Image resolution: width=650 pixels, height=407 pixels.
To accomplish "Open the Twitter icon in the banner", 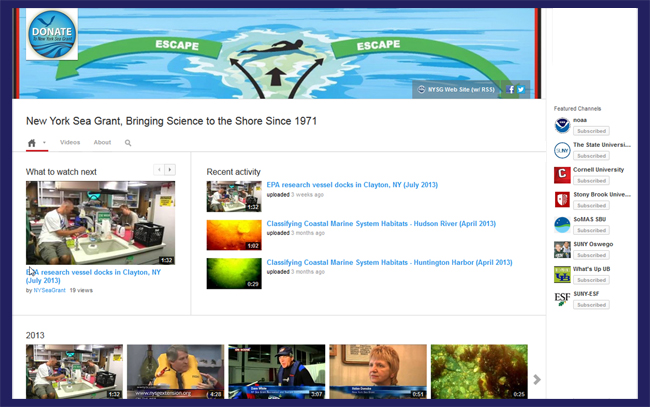I will (521, 90).
